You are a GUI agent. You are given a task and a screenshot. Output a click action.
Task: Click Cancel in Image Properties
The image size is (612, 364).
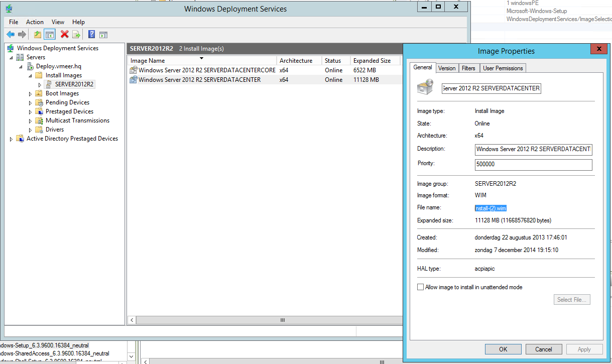[x=544, y=349]
